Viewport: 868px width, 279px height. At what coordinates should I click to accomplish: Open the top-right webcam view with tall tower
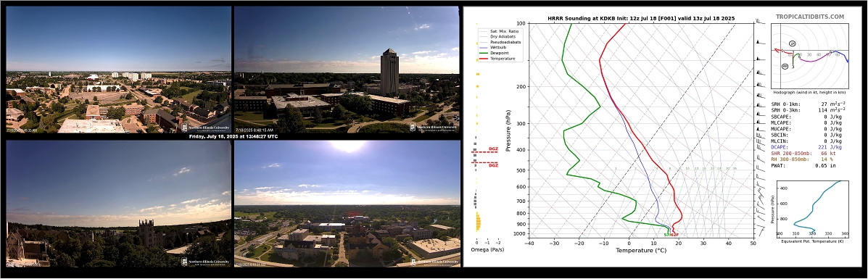(x=347, y=69)
